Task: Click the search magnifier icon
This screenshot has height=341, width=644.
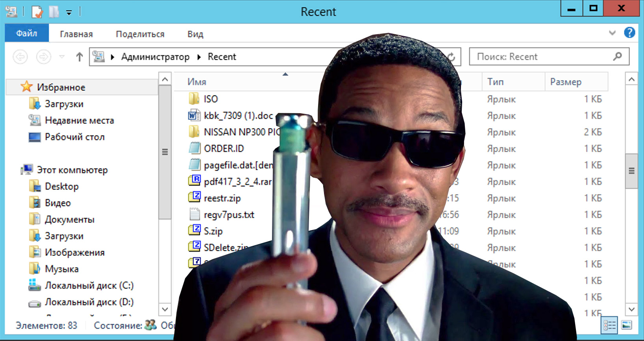Action: (x=618, y=57)
